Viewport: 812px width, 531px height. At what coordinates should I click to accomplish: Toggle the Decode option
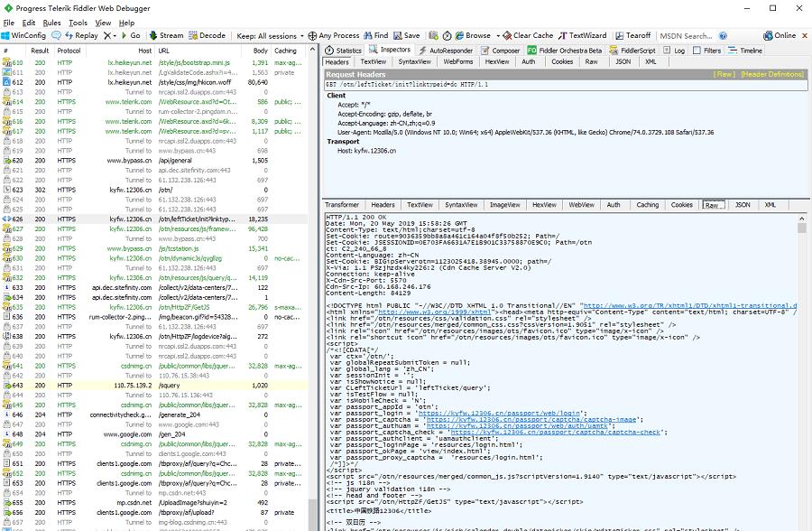tap(208, 36)
